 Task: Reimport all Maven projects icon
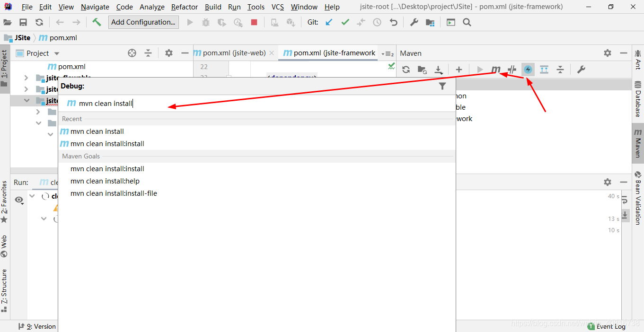[406, 70]
